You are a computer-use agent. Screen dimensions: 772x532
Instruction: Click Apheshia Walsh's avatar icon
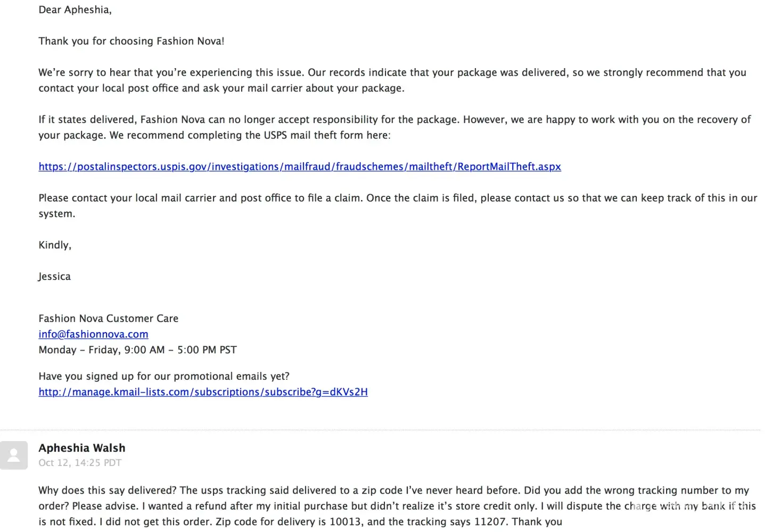click(14, 455)
